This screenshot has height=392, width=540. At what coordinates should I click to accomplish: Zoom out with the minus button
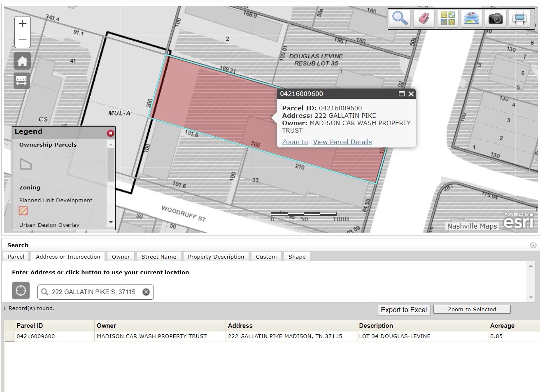(23, 40)
